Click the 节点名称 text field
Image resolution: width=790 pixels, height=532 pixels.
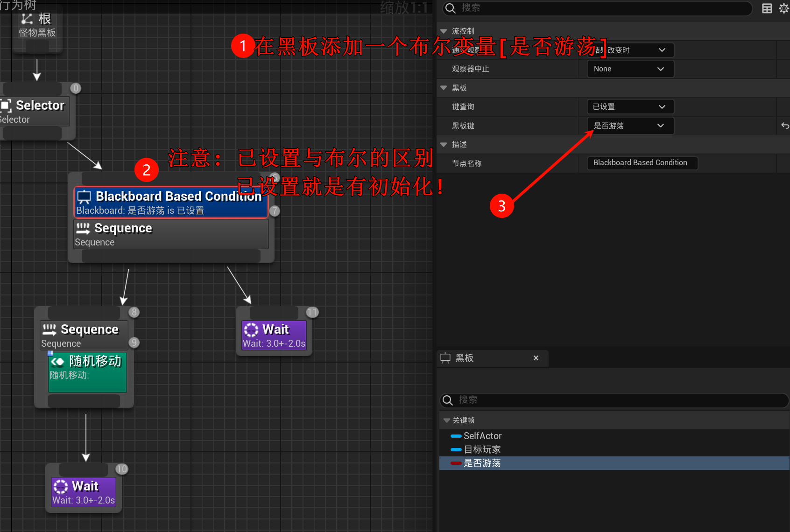coord(642,163)
